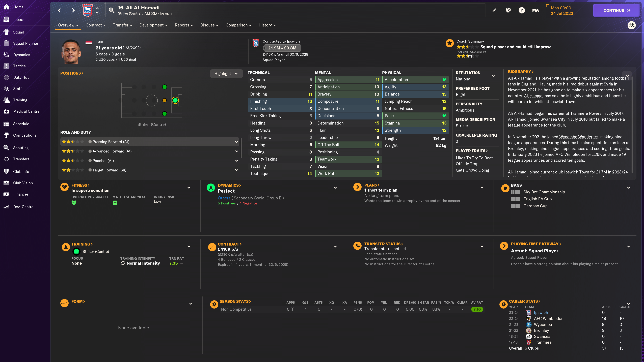Screen dimensions: 644x362
Task: Open the Biography section link
Action: click(521, 72)
